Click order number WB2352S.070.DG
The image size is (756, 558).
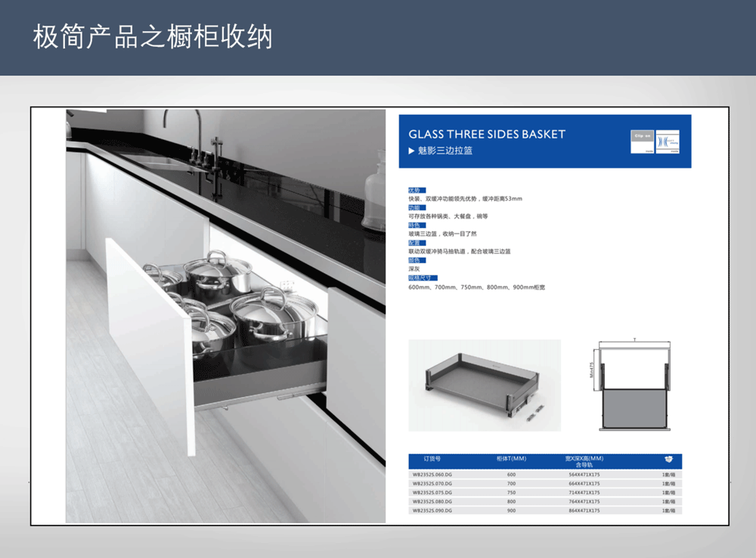click(432, 483)
